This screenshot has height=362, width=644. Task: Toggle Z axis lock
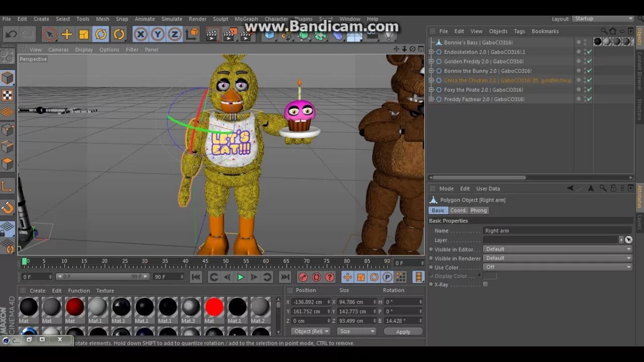pyautogui.click(x=175, y=34)
